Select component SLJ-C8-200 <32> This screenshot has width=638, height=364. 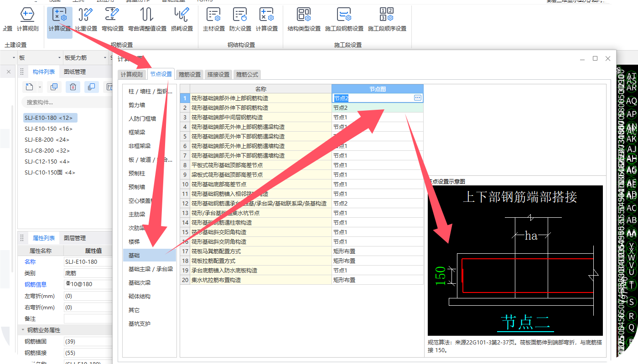tap(47, 151)
